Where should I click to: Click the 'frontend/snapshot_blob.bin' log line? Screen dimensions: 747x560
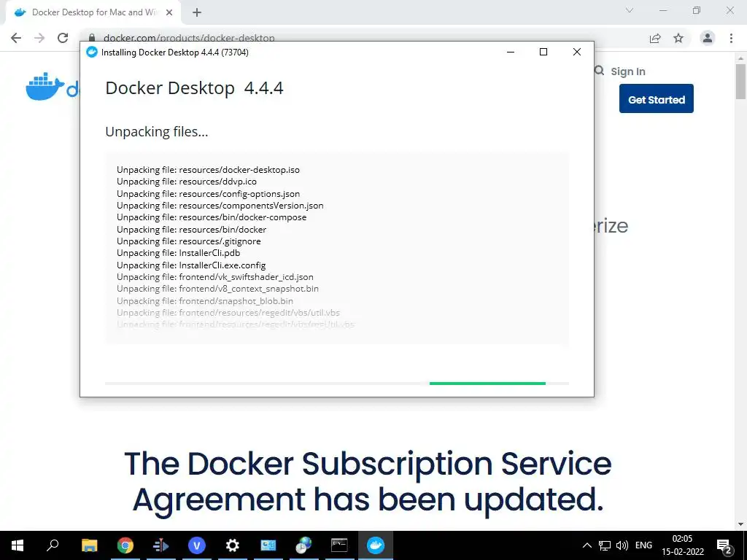pyautogui.click(x=205, y=301)
